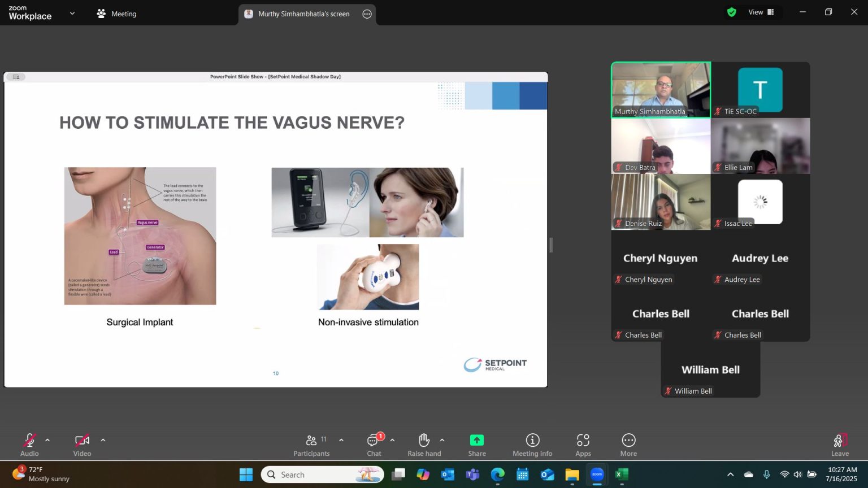
Task: Open the More options menu
Action: coord(628,445)
